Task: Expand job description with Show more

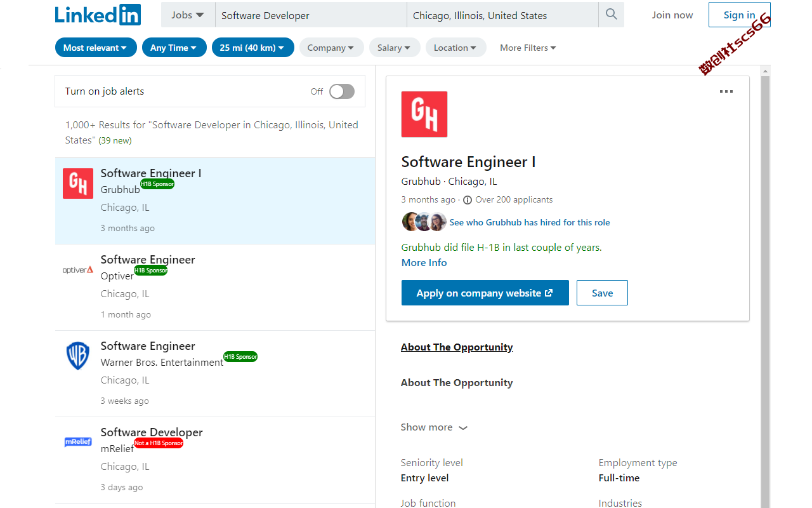Action: 434,427
